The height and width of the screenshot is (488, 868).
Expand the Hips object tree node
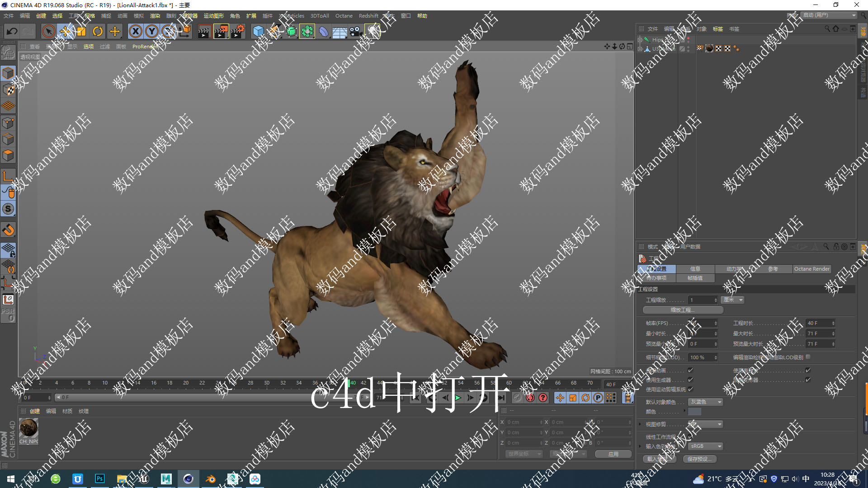(640, 40)
